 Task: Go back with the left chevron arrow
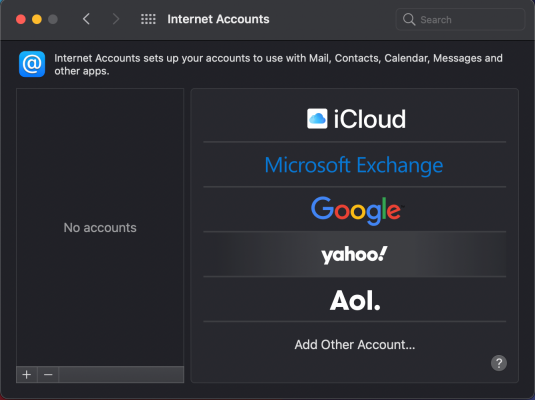[x=86, y=19]
